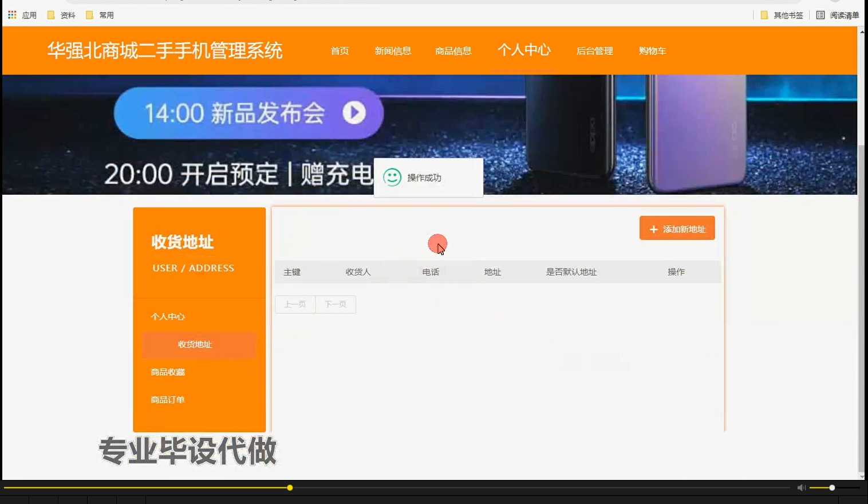Viewport: 868px width, 504px height.
Task: Open the 购物车 shopping cart
Action: pos(652,51)
